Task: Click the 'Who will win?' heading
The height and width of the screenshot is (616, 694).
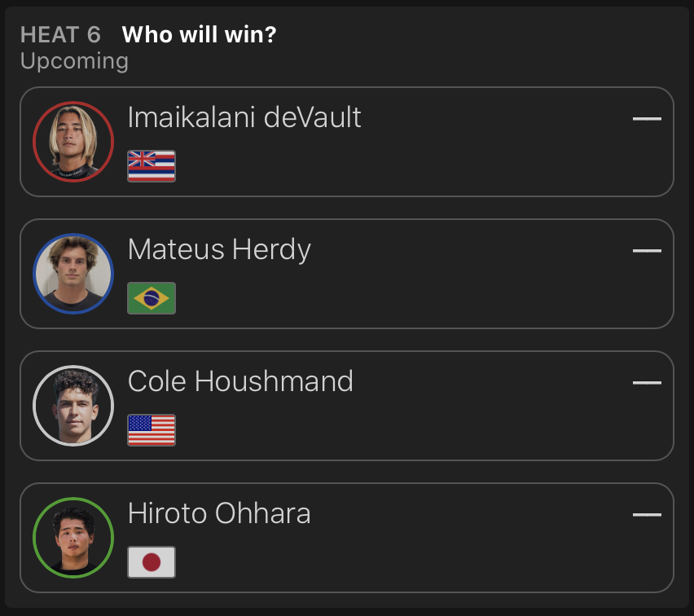Action: point(199,35)
